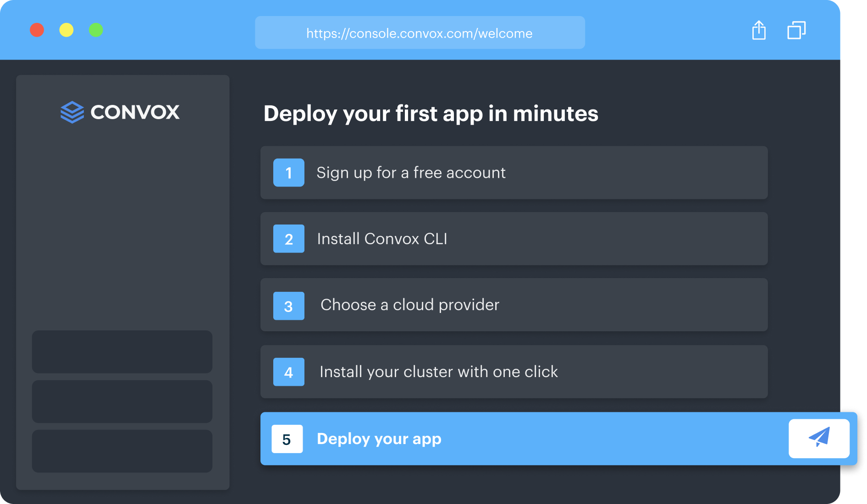This screenshot has width=867, height=504.
Task: Click the blue number 3 step badge
Action: pos(288,305)
